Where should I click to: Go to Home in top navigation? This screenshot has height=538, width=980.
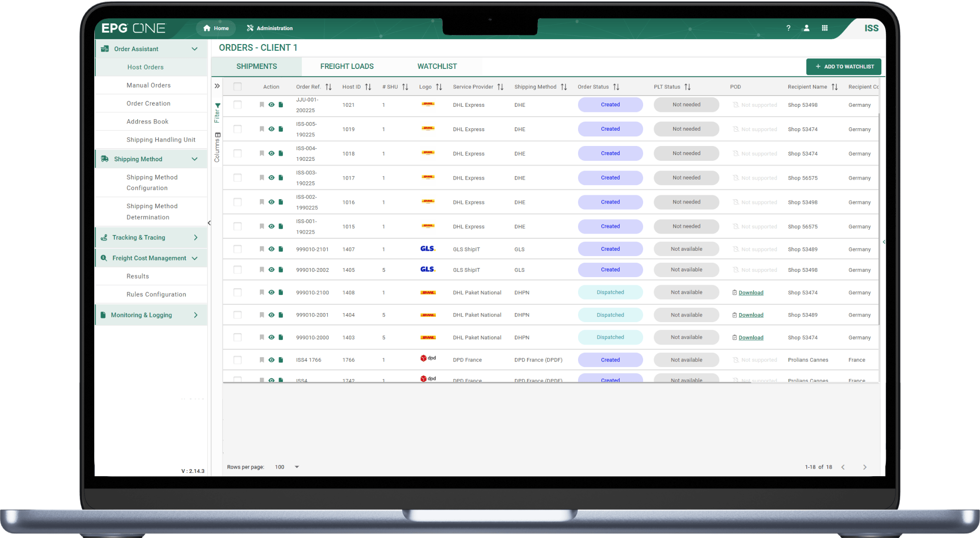pyautogui.click(x=216, y=28)
